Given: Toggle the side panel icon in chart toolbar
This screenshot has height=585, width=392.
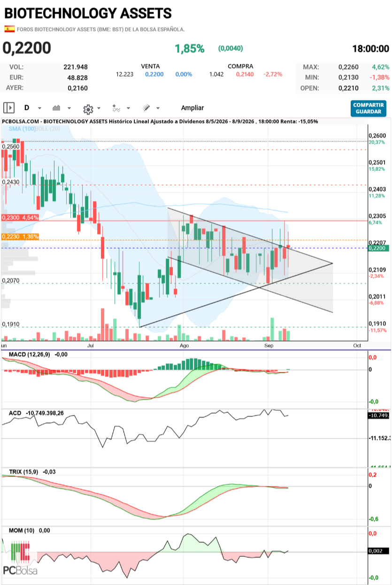Looking at the screenshot, I should coord(9,108).
